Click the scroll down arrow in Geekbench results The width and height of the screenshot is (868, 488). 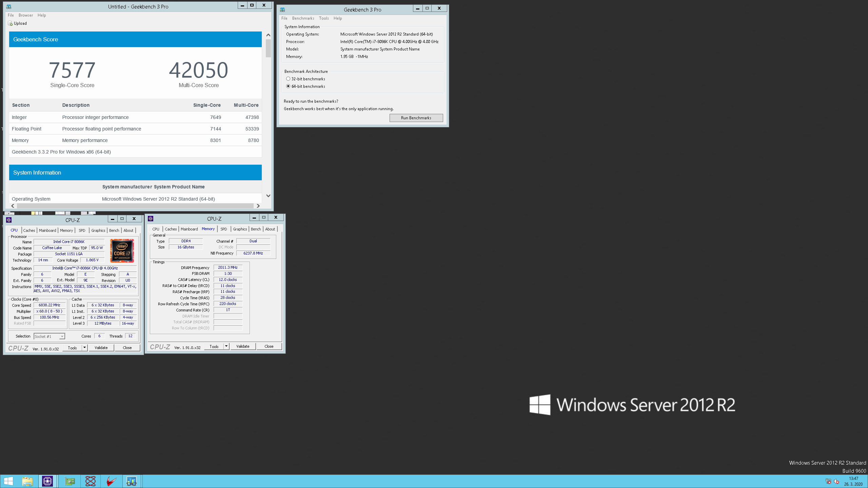(x=268, y=196)
